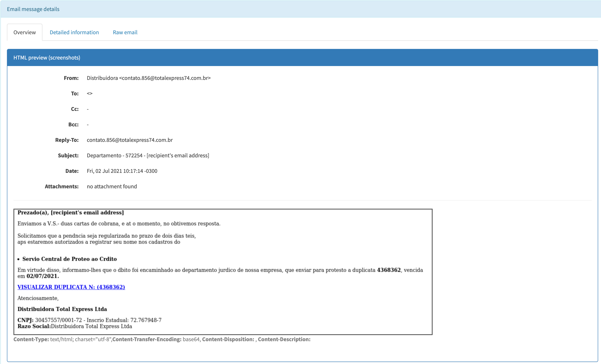Screen dimensions: 601x364
Task: Click the To: field label
Action: [75, 94]
